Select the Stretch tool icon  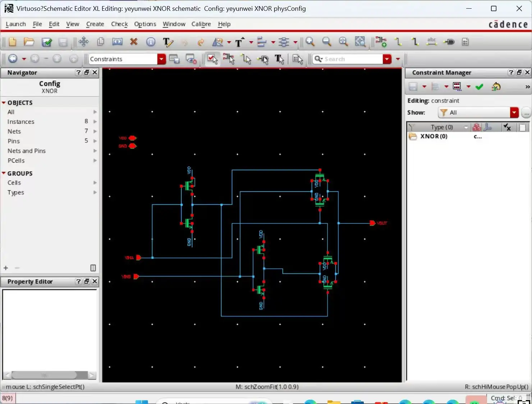[117, 42]
